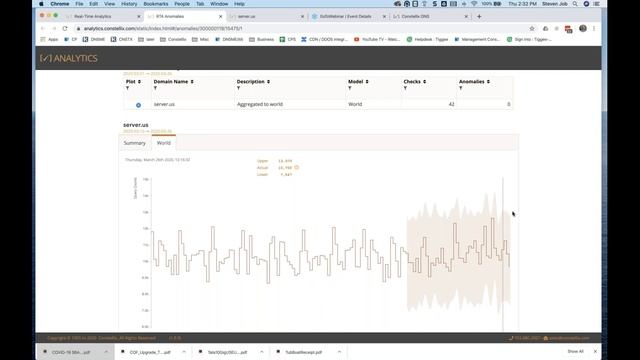The width and height of the screenshot is (640, 360).
Task: Open the Constellix bookmarks folder
Action: tap(173, 40)
